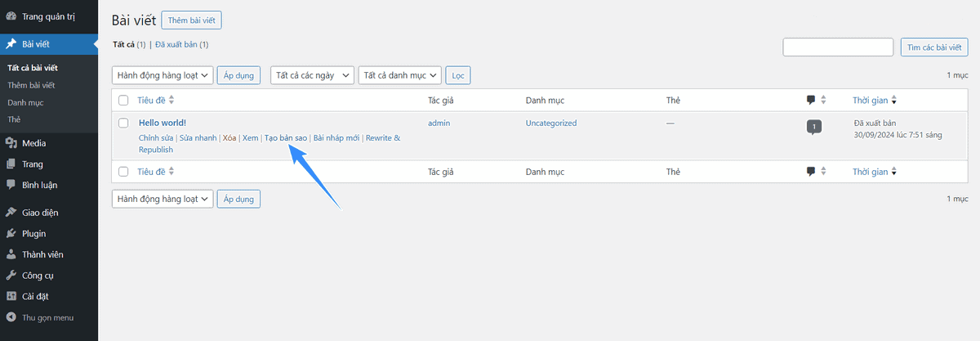Tick the select-all checkbox in table footer
This screenshot has height=341, width=980.
(x=123, y=172)
